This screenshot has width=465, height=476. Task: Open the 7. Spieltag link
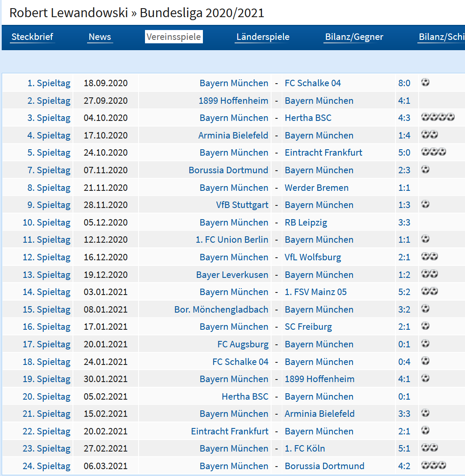click(x=49, y=170)
